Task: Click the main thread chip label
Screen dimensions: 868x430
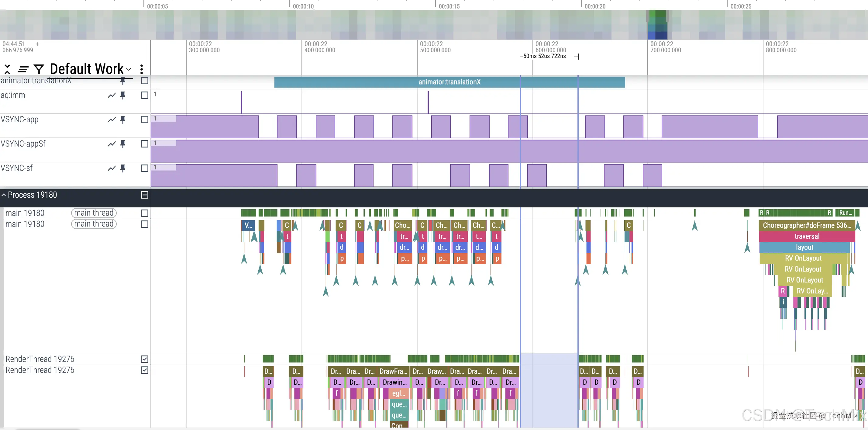Action: point(94,213)
